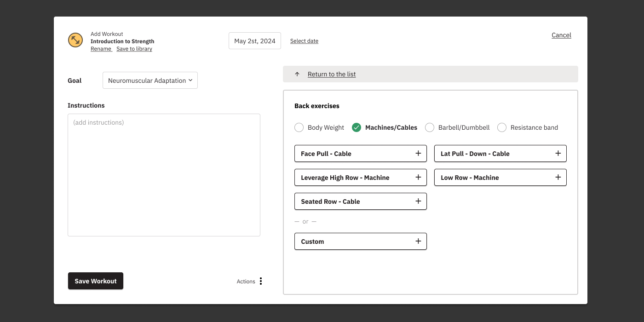
Task: Add a Custom exercise with plus icon
Action: pyautogui.click(x=418, y=241)
